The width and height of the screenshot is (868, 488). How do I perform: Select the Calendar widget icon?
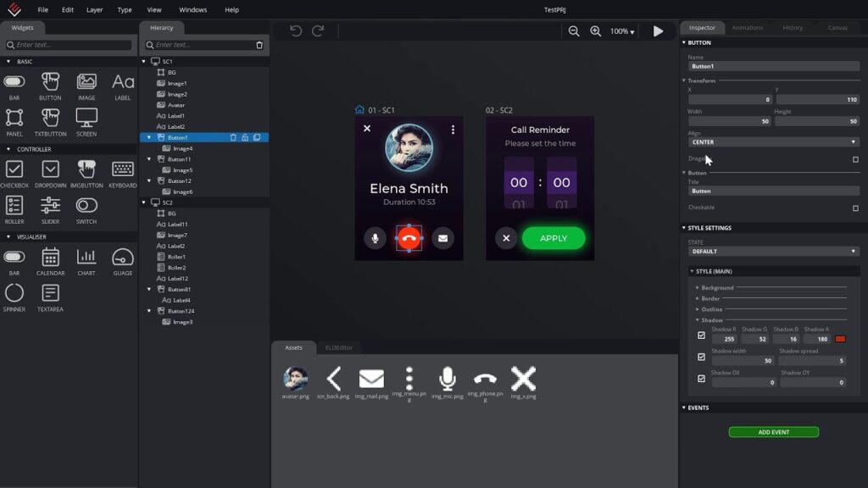coord(51,257)
